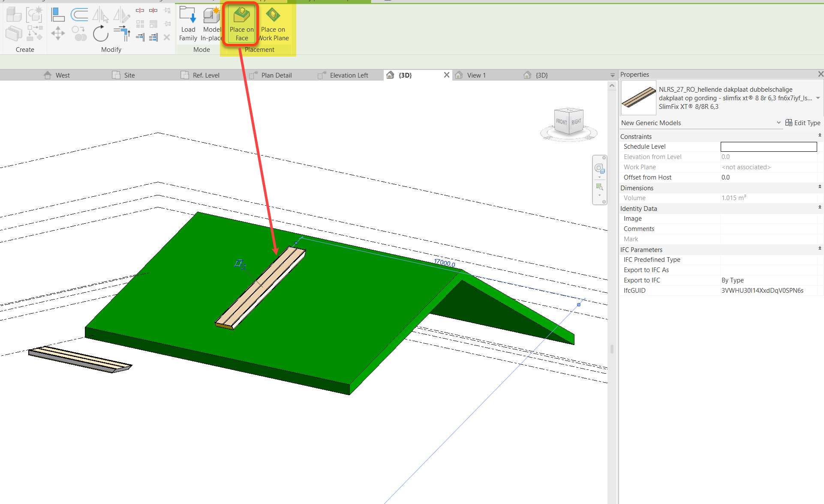Select the Place on Work Plane tool
The image size is (824, 504).
point(273,24)
